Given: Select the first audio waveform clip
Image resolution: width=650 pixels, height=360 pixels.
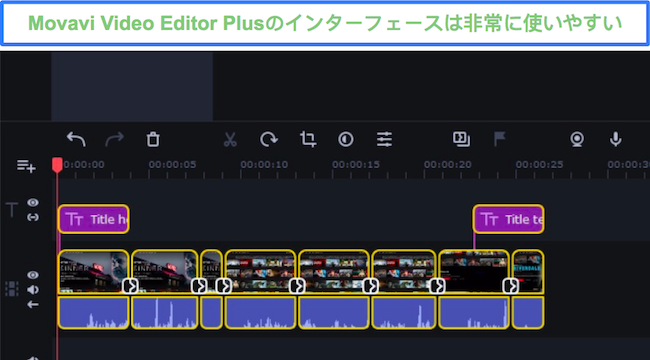Looking at the screenshot, I should point(93,313).
